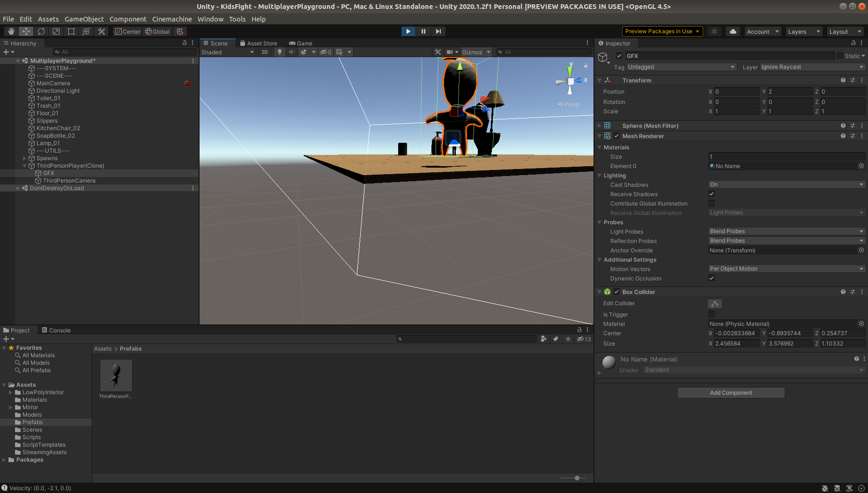Open Transform component preset icon
The height and width of the screenshot is (493, 868).
point(853,80)
